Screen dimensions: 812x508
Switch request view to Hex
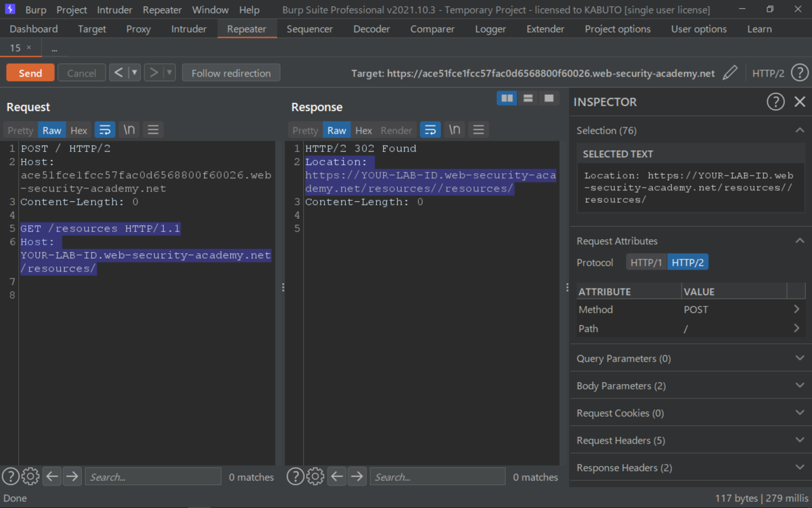coord(79,131)
